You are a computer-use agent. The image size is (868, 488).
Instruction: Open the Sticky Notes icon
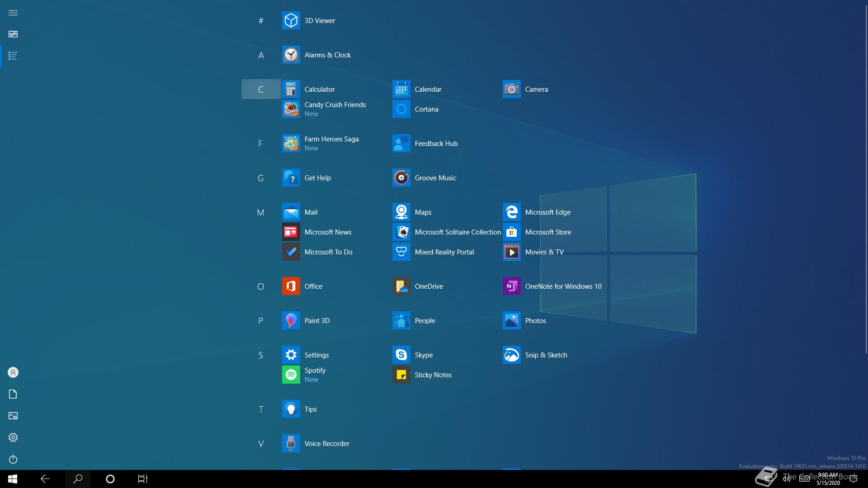pyautogui.click(x=401, y=375)
